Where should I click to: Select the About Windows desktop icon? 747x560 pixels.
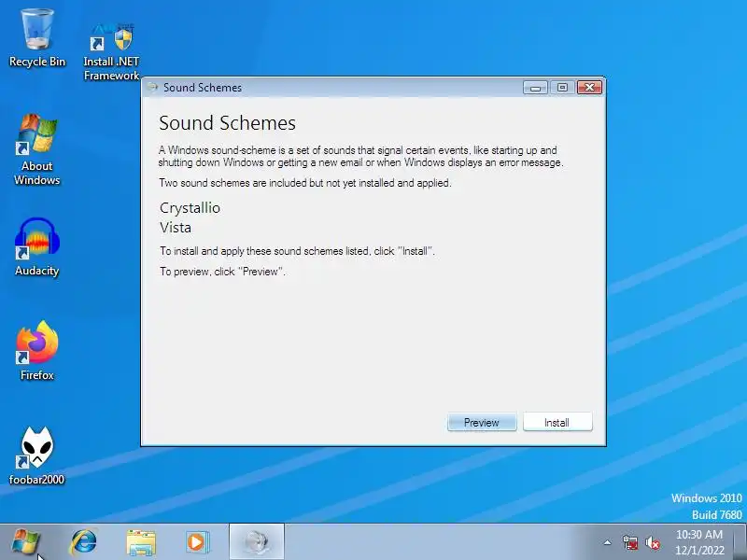click(37, 150)
